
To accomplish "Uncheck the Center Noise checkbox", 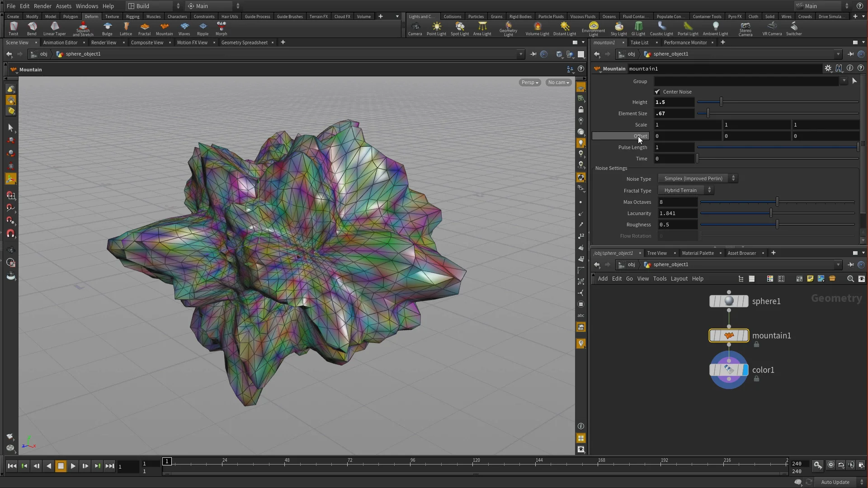I will coord(657,92).
